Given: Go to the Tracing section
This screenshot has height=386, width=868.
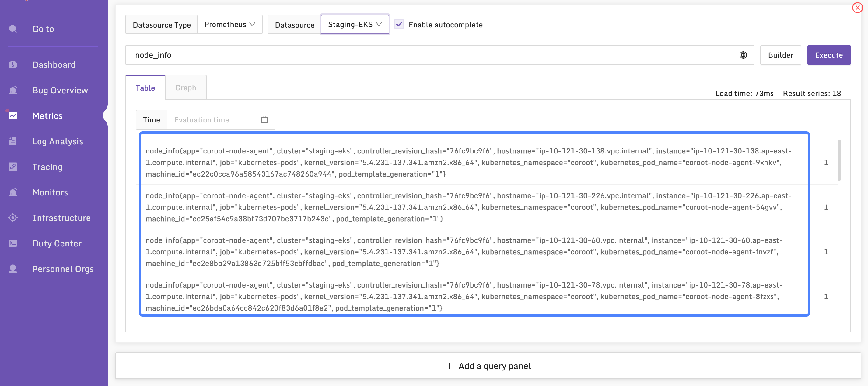Looking at the screenshot, I should pos(47,167).
